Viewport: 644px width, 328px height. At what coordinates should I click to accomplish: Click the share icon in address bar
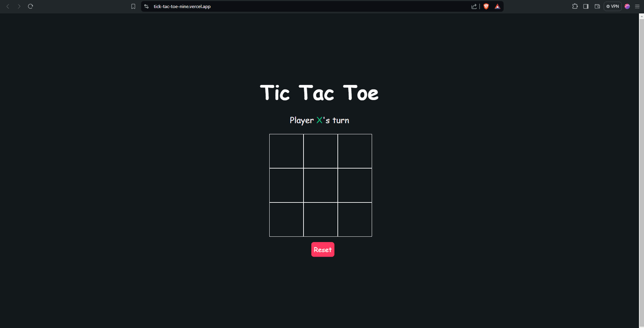pyautogui.click(x=474, y=6)
